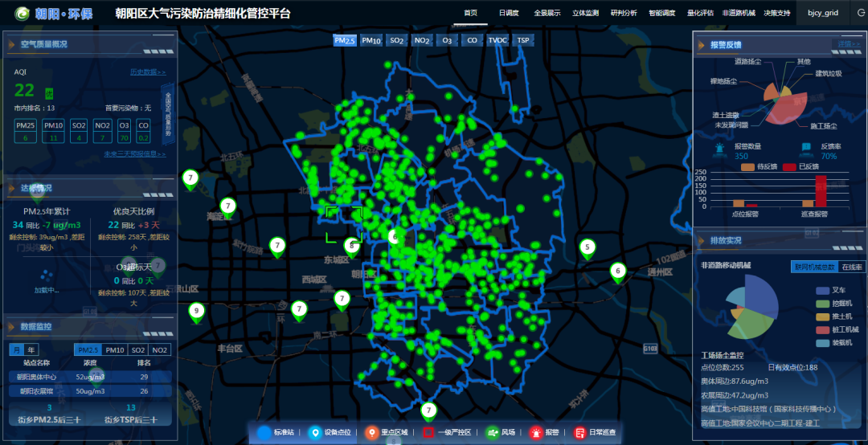Image resolution: width=868 pixels, height=445 pixels.
Task: Open 研判分析 navigation tab
Action: point(624,13)
